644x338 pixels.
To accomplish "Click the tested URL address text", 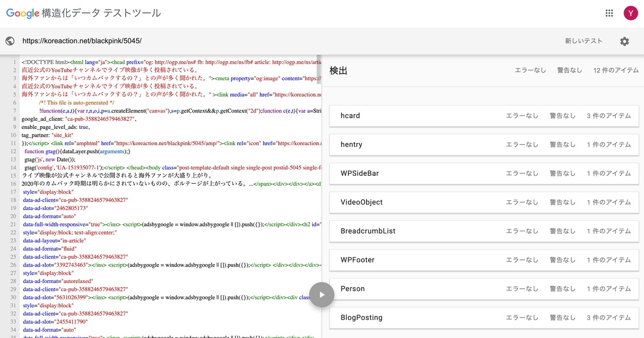I will [x=82, y=41].
